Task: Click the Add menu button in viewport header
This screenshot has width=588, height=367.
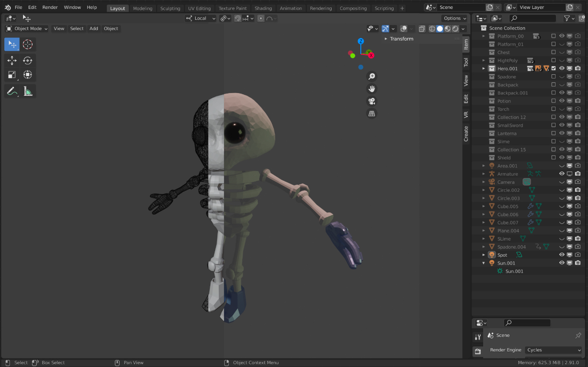Action: [94, 29]
